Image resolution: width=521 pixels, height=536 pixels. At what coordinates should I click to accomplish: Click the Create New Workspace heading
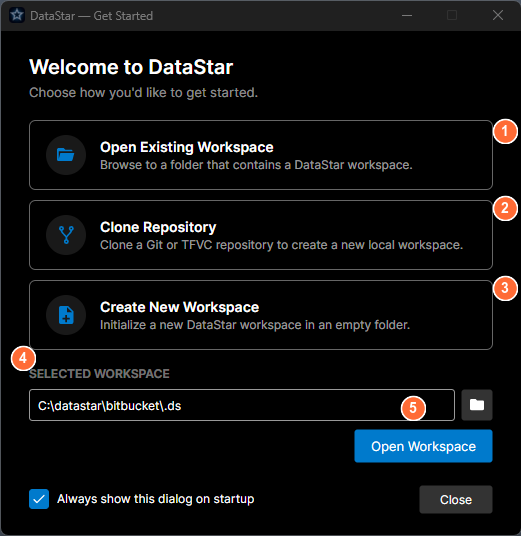click(x=179, y=307)
